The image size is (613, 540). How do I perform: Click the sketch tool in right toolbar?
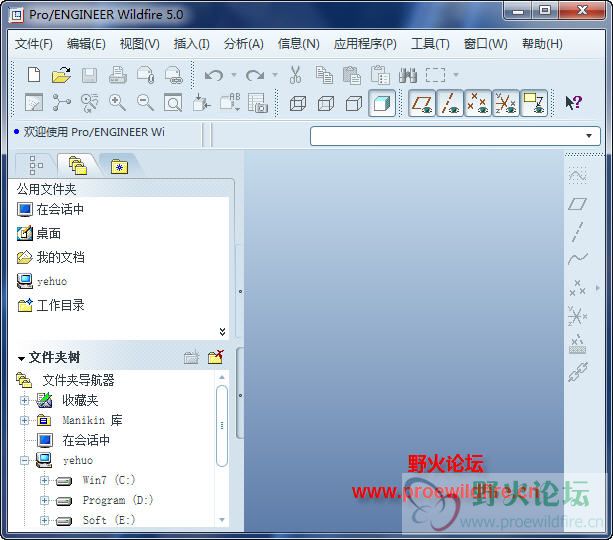(577, 176)
